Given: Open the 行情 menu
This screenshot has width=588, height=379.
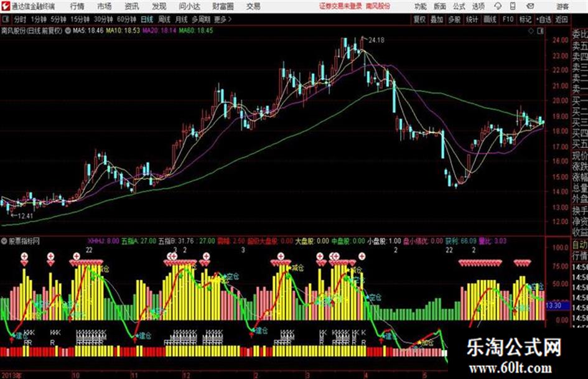Looking at the screenshot, I should click(x=77, y=6).
